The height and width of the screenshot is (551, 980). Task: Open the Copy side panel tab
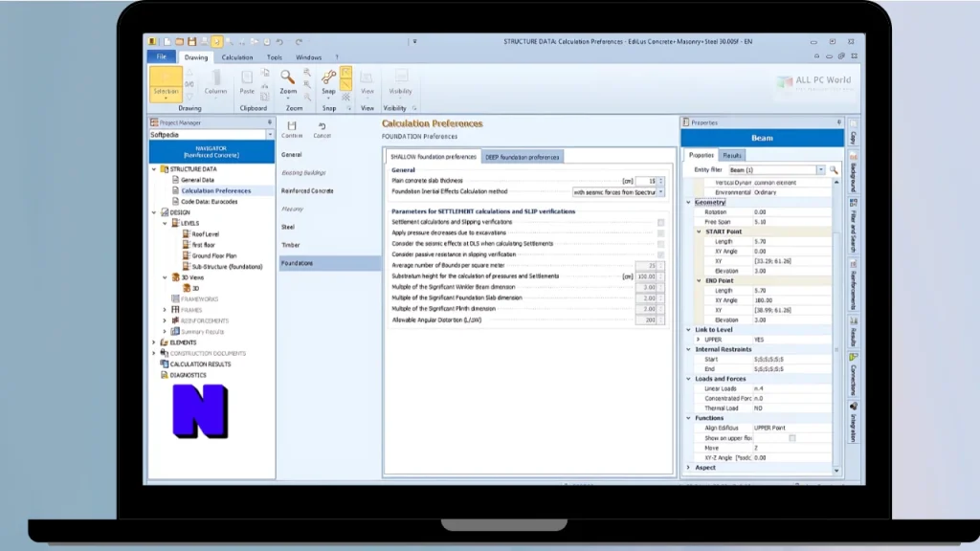coord(853,133)
